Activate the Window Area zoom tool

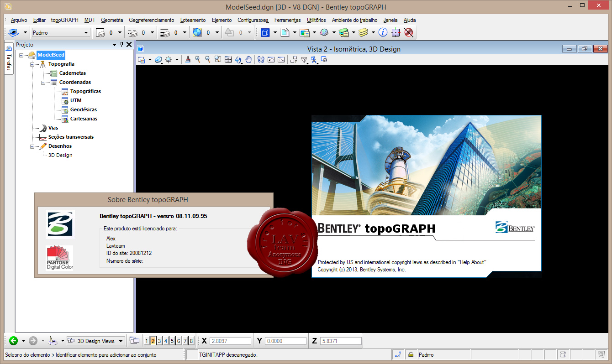pos(218,60)
